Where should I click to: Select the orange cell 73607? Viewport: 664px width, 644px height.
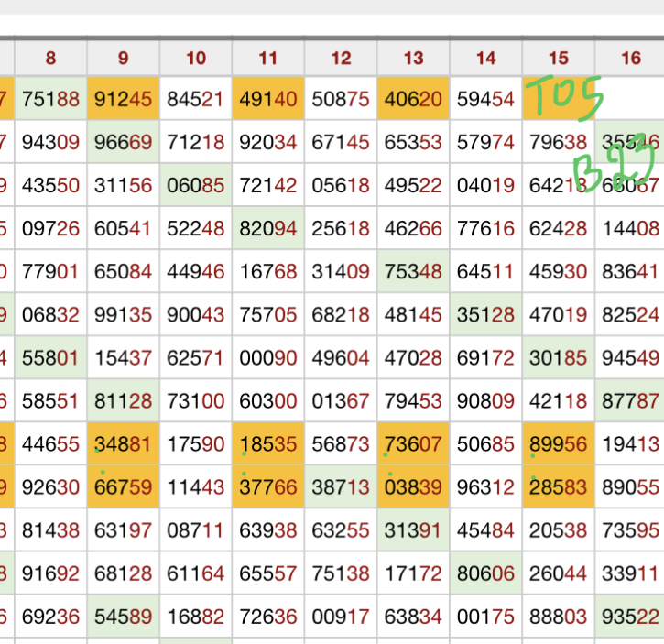(x=413, y=444)
